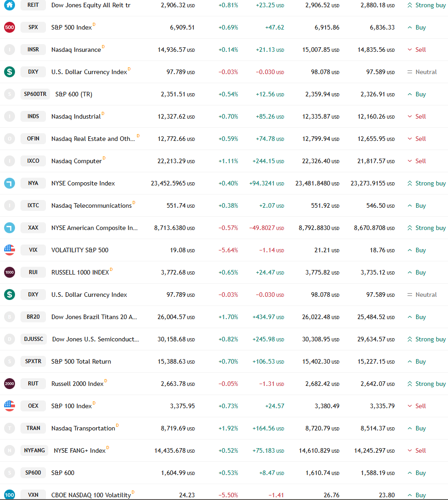448x500 pixels.
Task: Click the gray placeholder icon for TRAN
Action: pyautogui.click(x=10, y=428)
